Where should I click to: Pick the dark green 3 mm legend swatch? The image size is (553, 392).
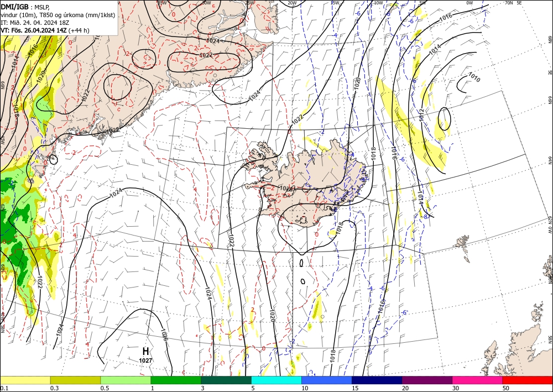[226, 380]
